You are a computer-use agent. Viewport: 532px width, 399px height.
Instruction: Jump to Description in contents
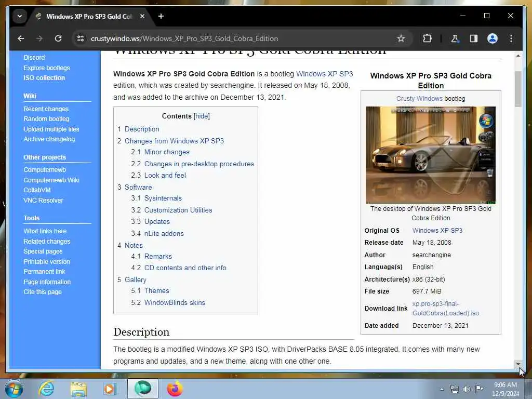(142, 129)
